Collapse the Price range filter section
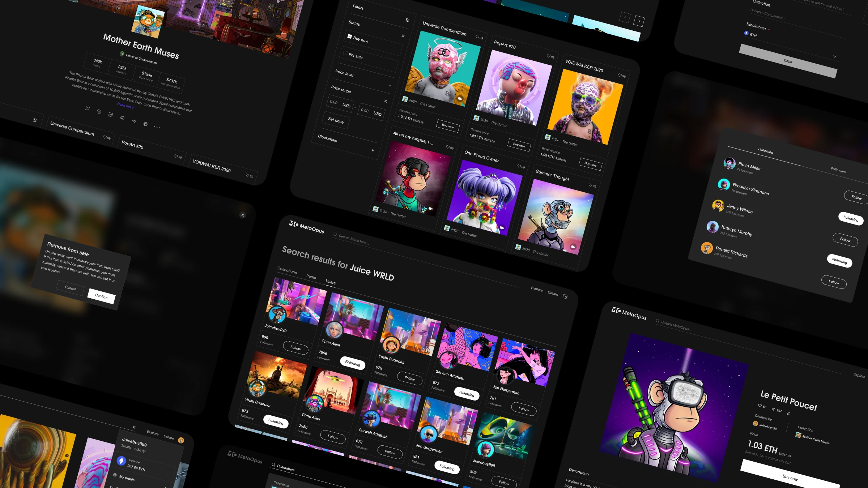 click(386, 101)
